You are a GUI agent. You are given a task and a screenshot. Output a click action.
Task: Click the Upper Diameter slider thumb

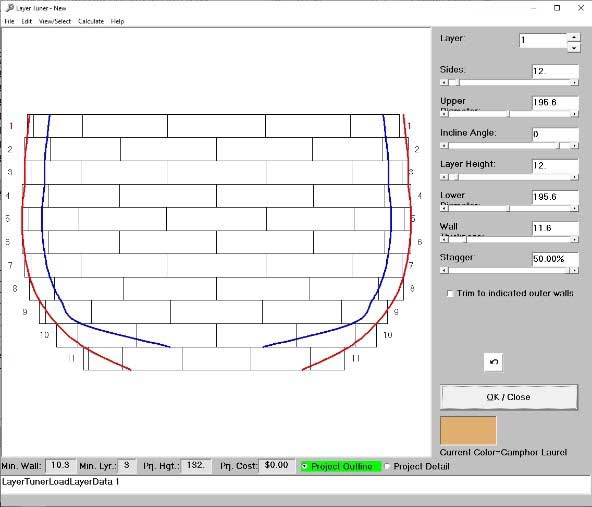click(x=509, y=114)
